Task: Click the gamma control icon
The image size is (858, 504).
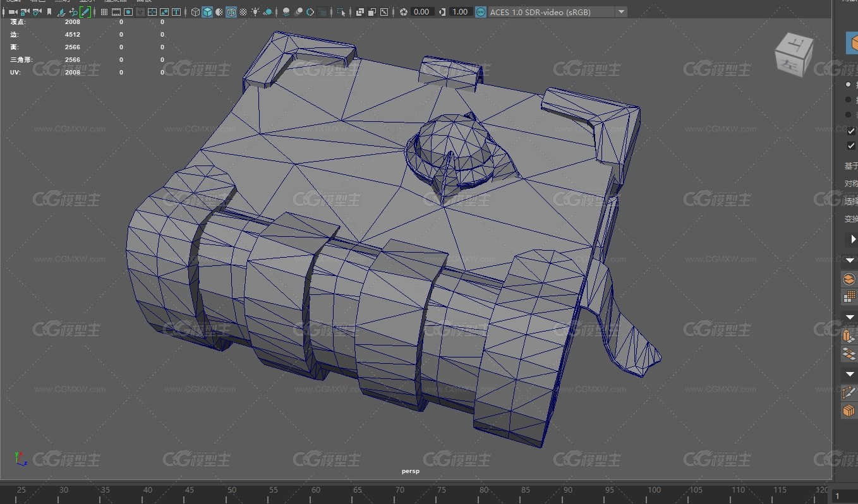Action: tap(441, 12)
